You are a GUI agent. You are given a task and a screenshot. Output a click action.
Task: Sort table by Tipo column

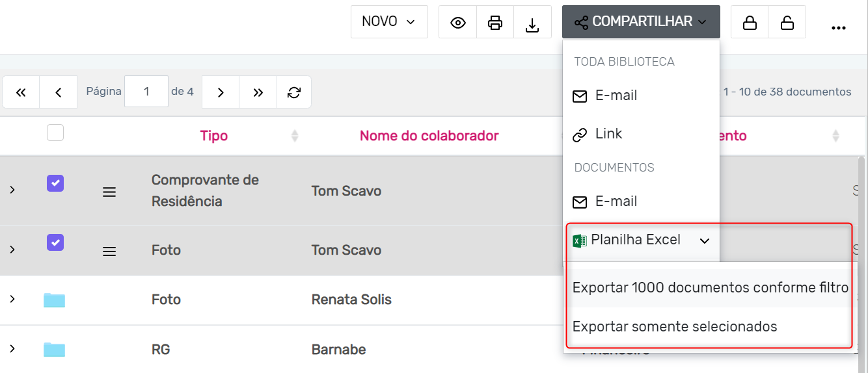[x=214, y=136]
